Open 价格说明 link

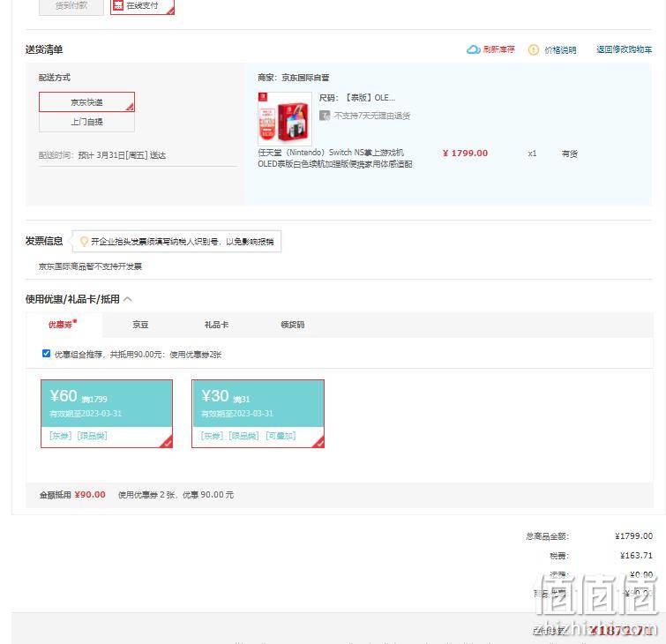tap(560, 50)
